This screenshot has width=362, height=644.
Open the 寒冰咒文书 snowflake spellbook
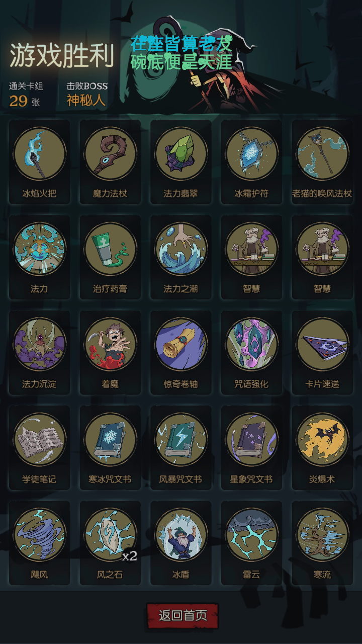pyautogui.click(x=110, y=440)
